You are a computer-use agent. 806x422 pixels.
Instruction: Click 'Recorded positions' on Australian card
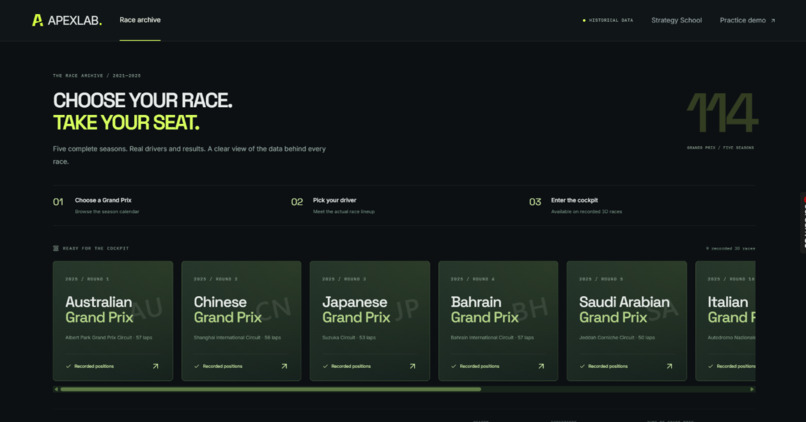pyautogui.click(x=94, y=366)
